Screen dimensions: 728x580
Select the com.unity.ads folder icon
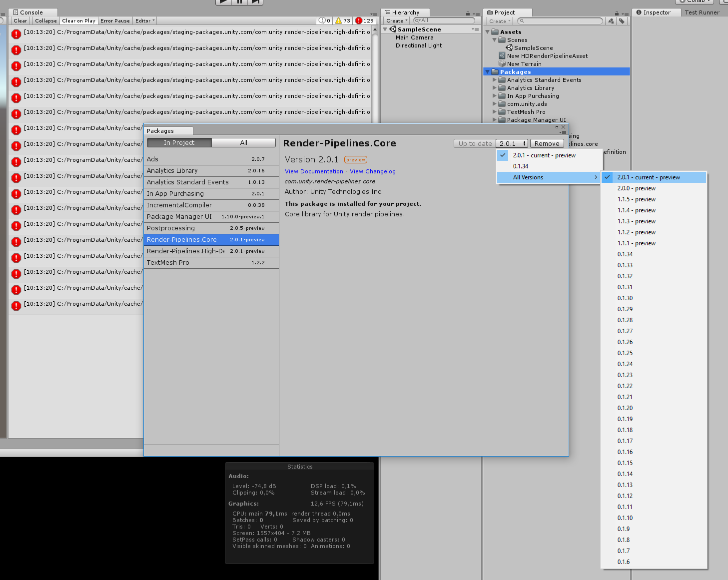tap(502, 104)
